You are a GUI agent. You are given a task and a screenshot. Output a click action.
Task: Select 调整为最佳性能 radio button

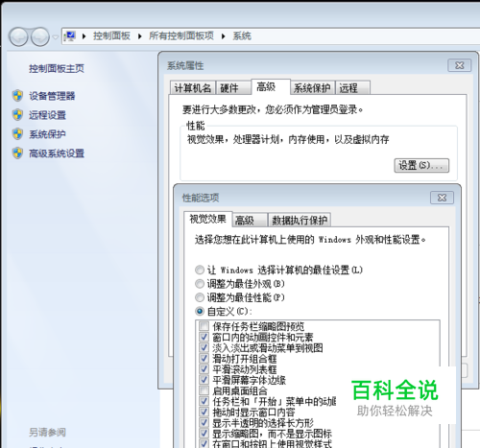pos(200,297)
